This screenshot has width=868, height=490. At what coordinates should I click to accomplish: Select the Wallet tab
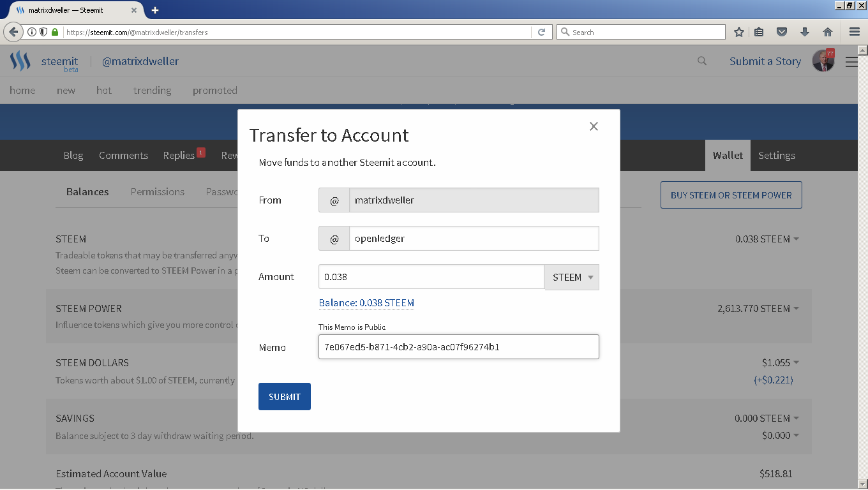pyautogui.click(x=728, y=155)
